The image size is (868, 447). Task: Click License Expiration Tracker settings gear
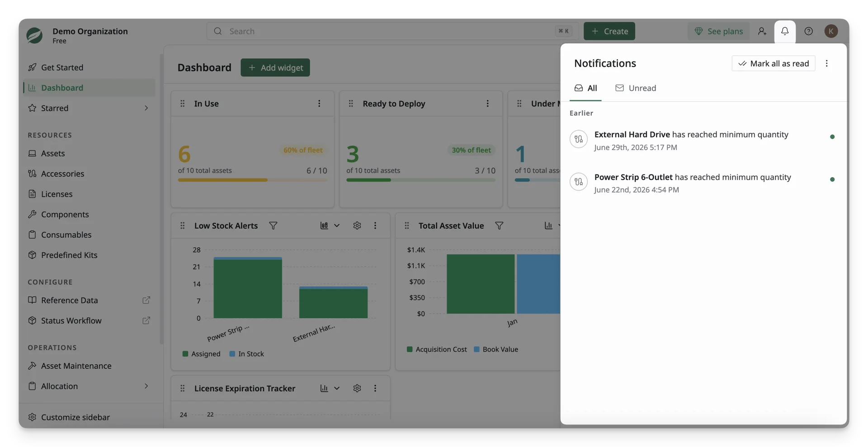(357, 388)
